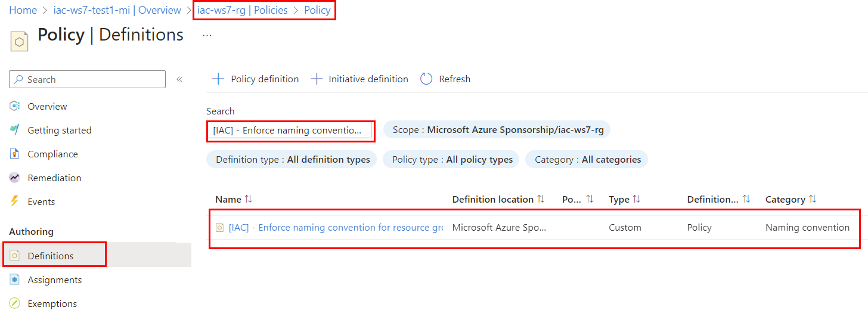Collapse the sidebar with double-chevron icon
Image resolution: width=868 pixels, height=329 pixels.
pyautogui.click(x=179, y=79)
